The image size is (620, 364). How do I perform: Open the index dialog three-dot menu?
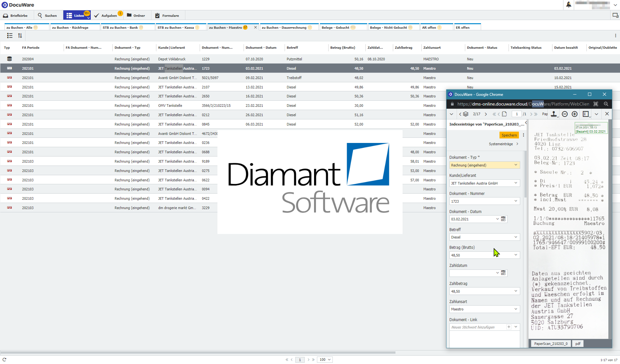(523, 135)
